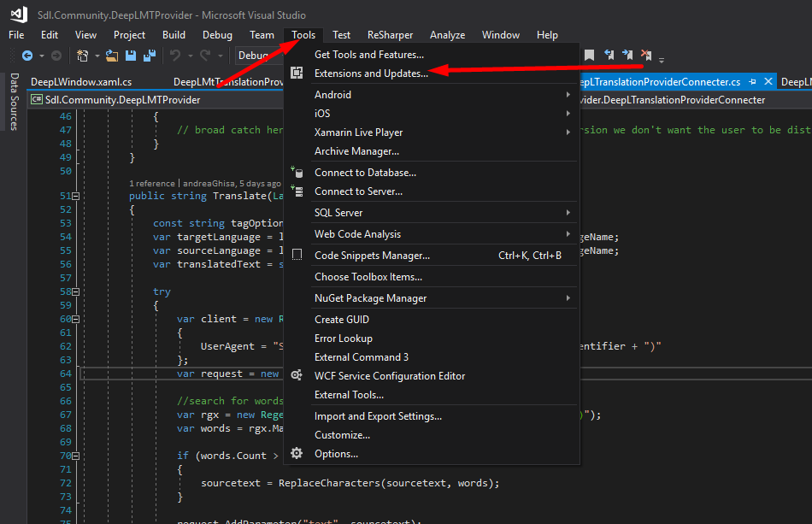This screenshot has height=524, width=812.
Task: Click the New Project toolbar icon
Action: [x=83, y=56]
